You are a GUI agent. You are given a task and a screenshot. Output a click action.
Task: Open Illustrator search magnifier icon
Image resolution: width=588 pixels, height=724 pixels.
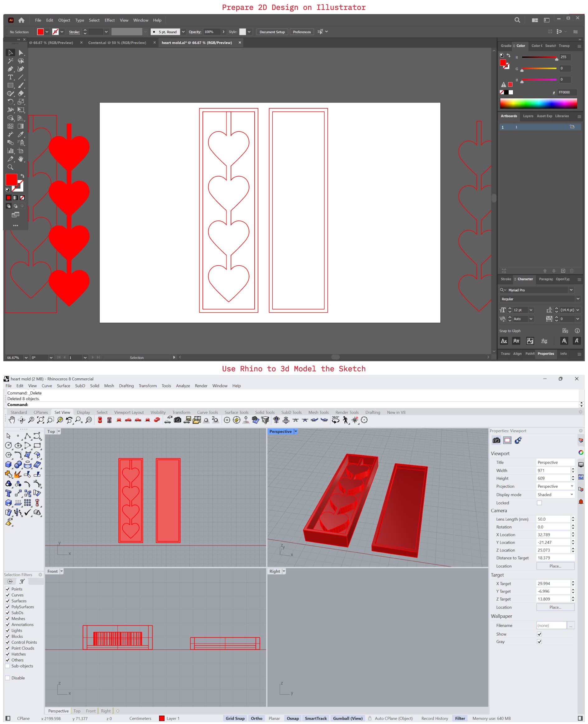point(517,20)
